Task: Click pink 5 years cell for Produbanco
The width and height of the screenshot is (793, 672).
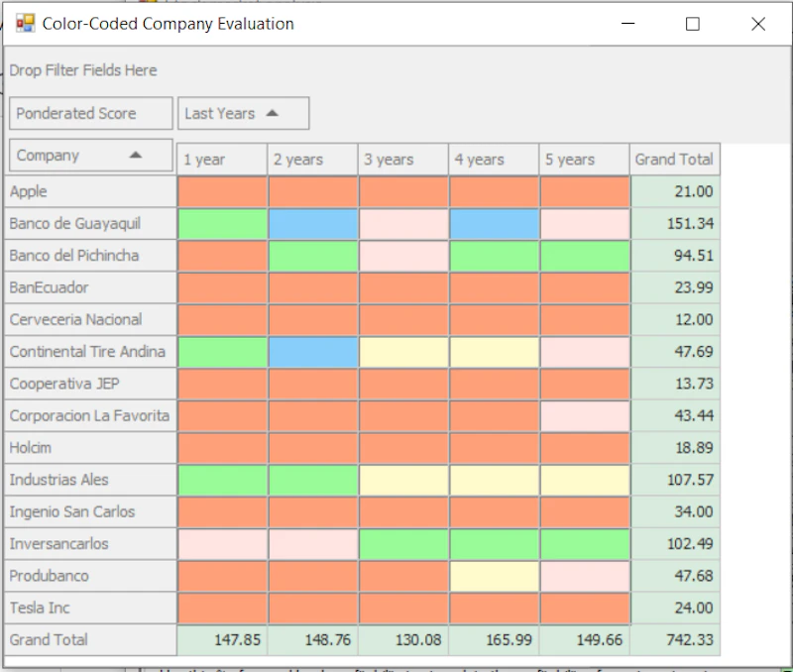Action: pos(585,576)
